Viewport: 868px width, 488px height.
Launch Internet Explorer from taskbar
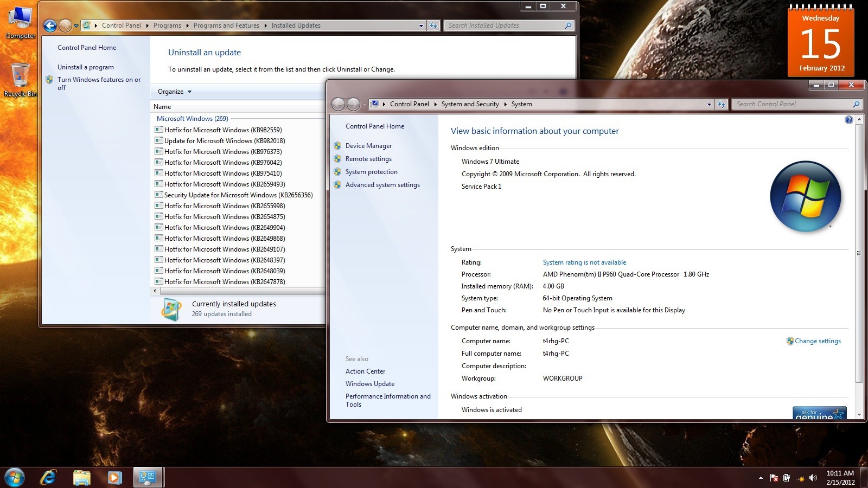(48, 477)
